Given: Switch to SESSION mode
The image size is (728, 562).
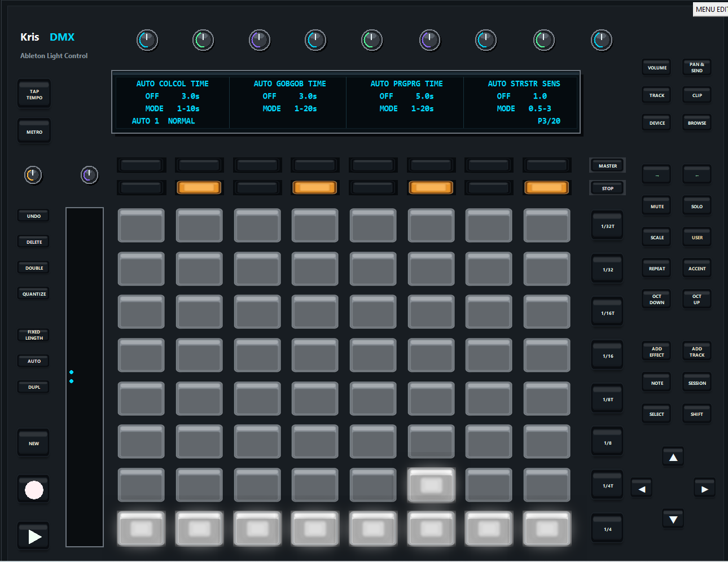Looking at the screenshot, I should 697,383.
